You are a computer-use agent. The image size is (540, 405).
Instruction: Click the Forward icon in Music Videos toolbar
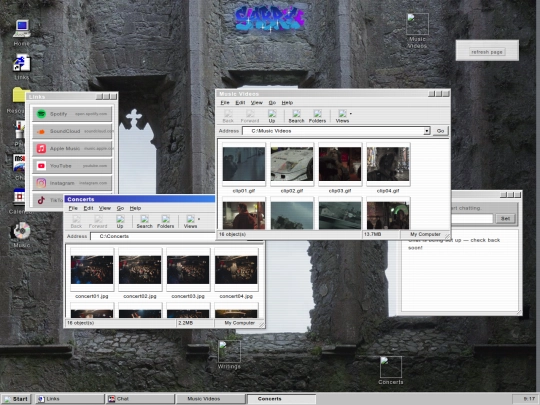coord(250,116)
